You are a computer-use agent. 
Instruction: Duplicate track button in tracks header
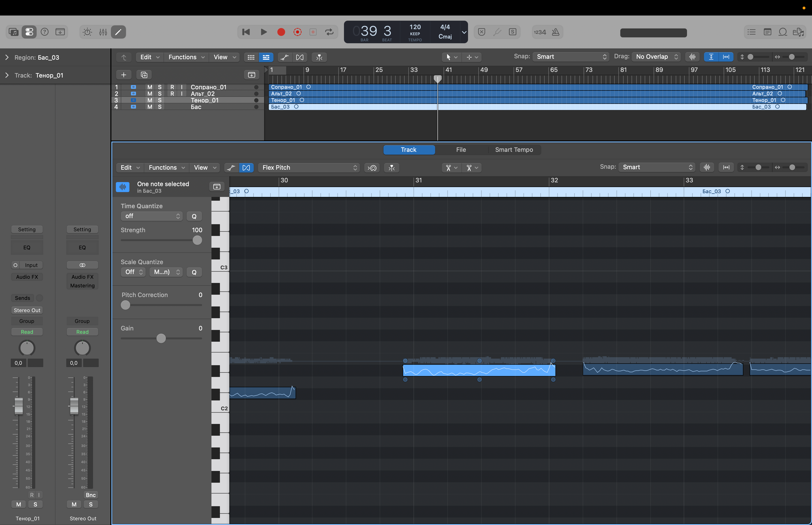144,75
